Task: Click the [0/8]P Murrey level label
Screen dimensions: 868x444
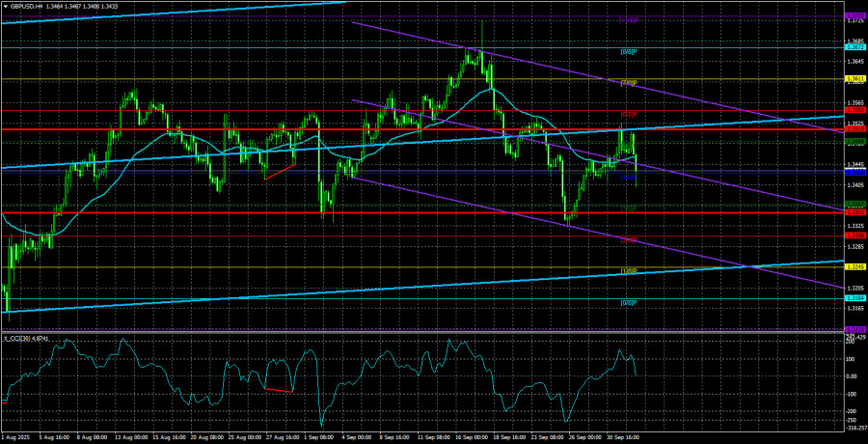Action: click(x=627, y=304)
